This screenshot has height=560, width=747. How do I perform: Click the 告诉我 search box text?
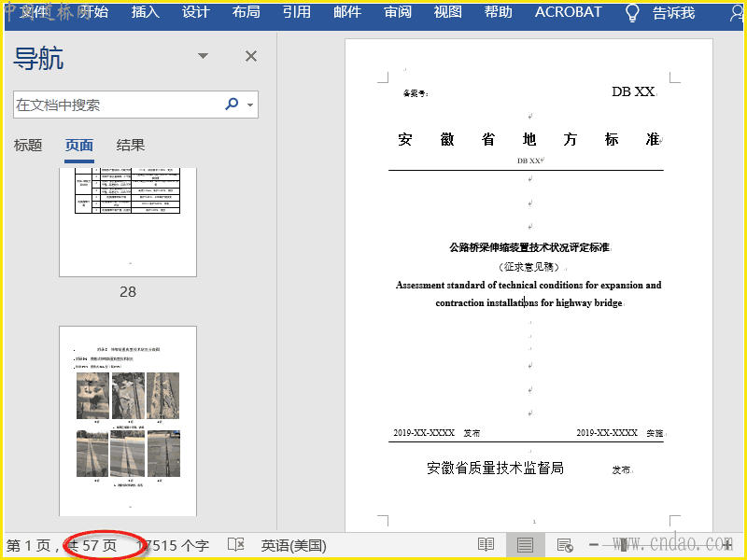point(673,12)
